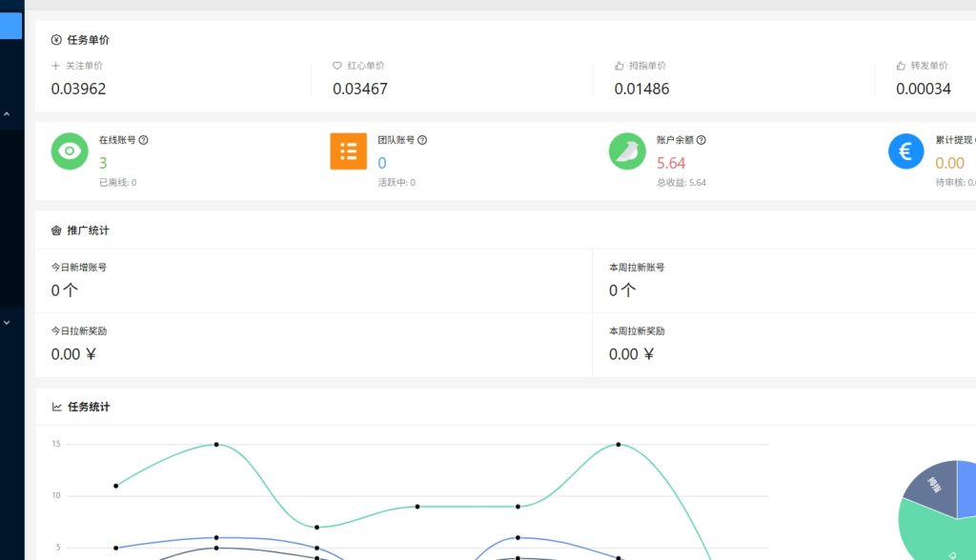
Task: Switch to the 任务单价 section header
Action: 84,40
